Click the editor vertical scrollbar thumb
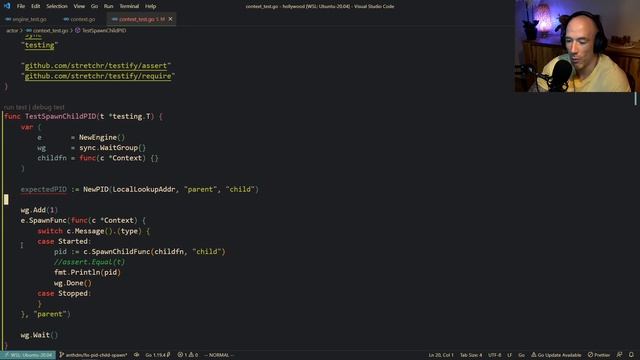Viewport: 640px width, 360px height. (636, 98)
